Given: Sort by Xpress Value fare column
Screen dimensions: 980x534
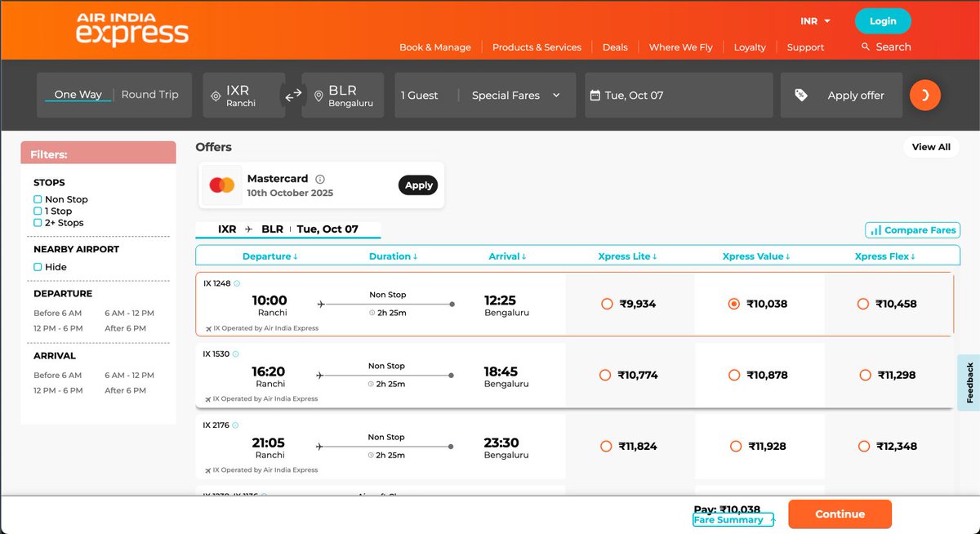Looking at the screenshot, I should 757,256.
